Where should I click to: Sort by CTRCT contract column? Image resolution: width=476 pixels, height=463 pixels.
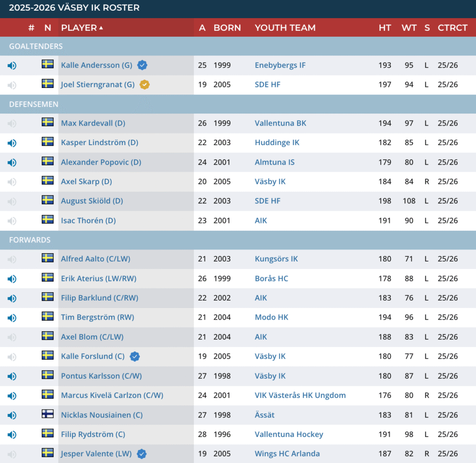click(x=452, y=27)
